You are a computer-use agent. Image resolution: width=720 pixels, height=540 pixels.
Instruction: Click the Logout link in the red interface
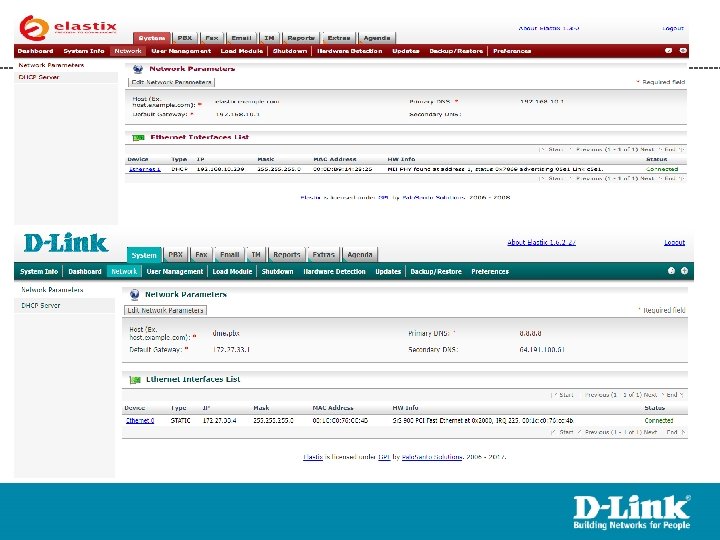(x=673, y=28)
